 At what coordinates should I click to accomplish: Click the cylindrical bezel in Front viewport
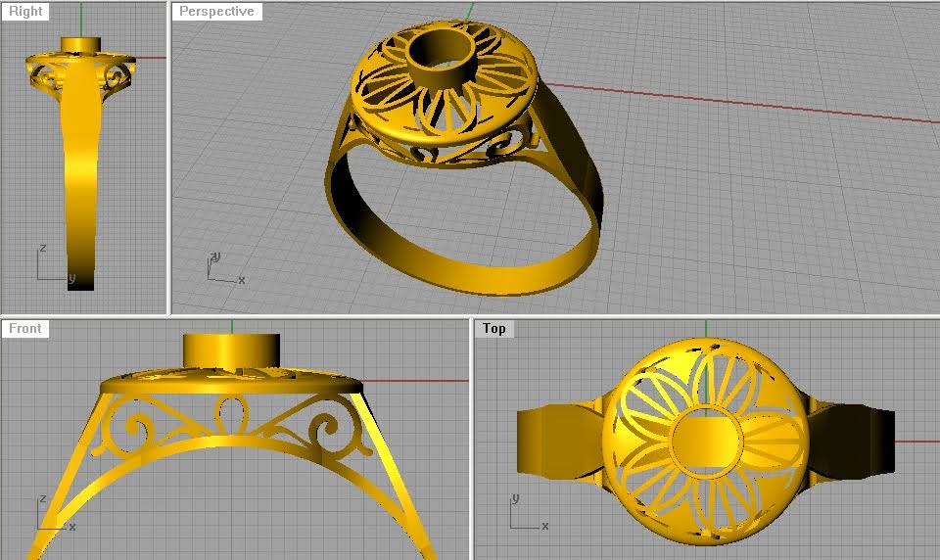click(231, 351)
